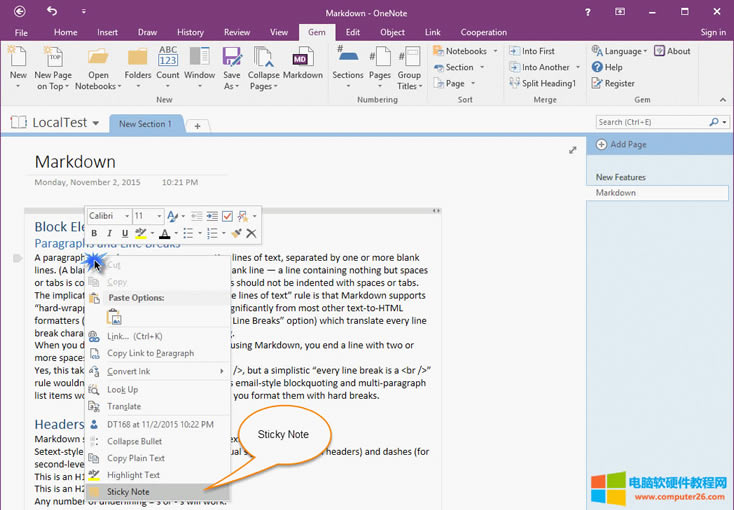Viewport: 734px width, 510px height.
Task: Switch to the Cooperation ribbon tab
Action: [x=484, y=32]
